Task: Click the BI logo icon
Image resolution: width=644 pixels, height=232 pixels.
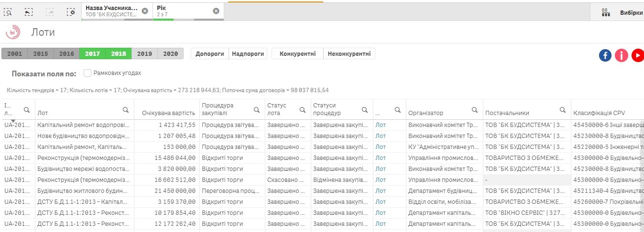Action: pyautogui.click(x=12, y=32)
